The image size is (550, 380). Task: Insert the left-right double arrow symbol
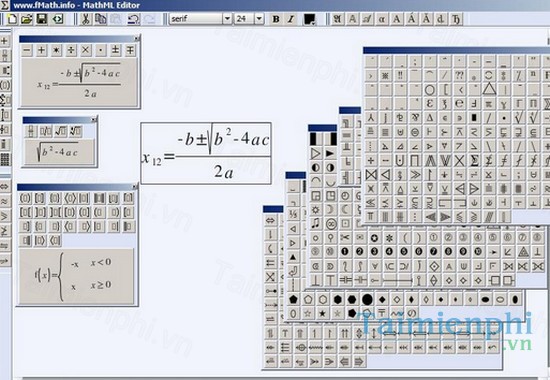click(x=270, y=220)
